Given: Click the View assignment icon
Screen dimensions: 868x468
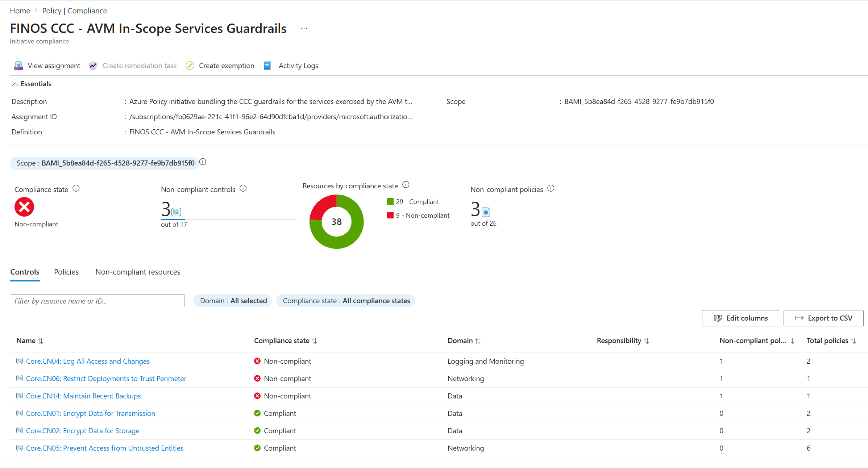Looking at the screenshot, I should click(x=18, y=66).
